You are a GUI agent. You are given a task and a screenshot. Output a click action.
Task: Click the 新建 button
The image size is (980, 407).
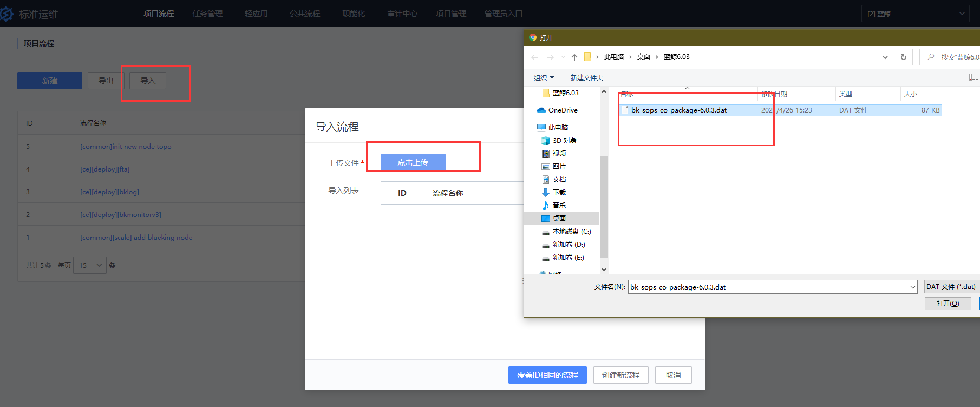(x=50, y=81)
